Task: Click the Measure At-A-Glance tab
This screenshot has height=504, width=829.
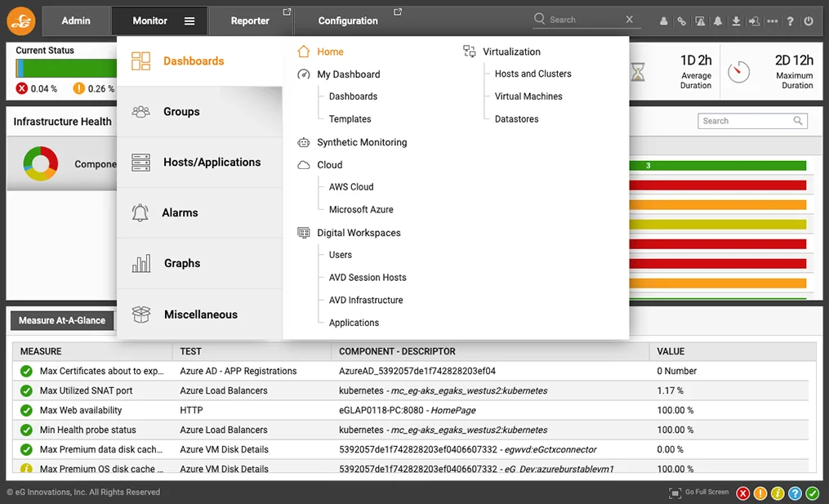Action: (x=62, y=320)
